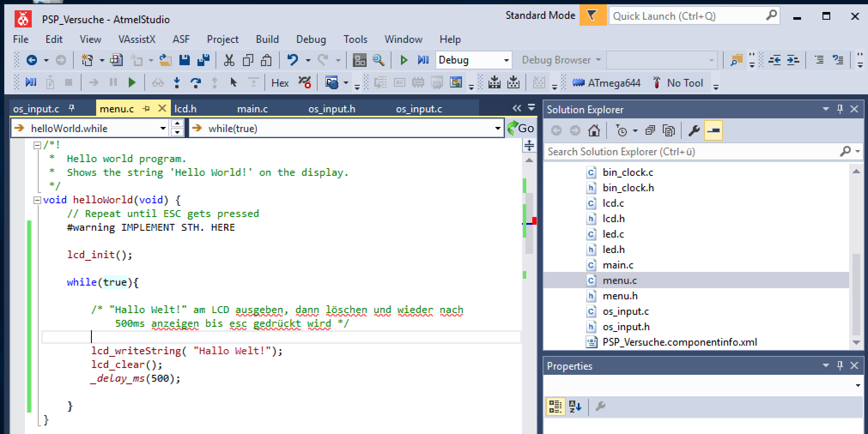Open the Debug configuration dropdown
868x434 pixels.
tap(506, 60)
